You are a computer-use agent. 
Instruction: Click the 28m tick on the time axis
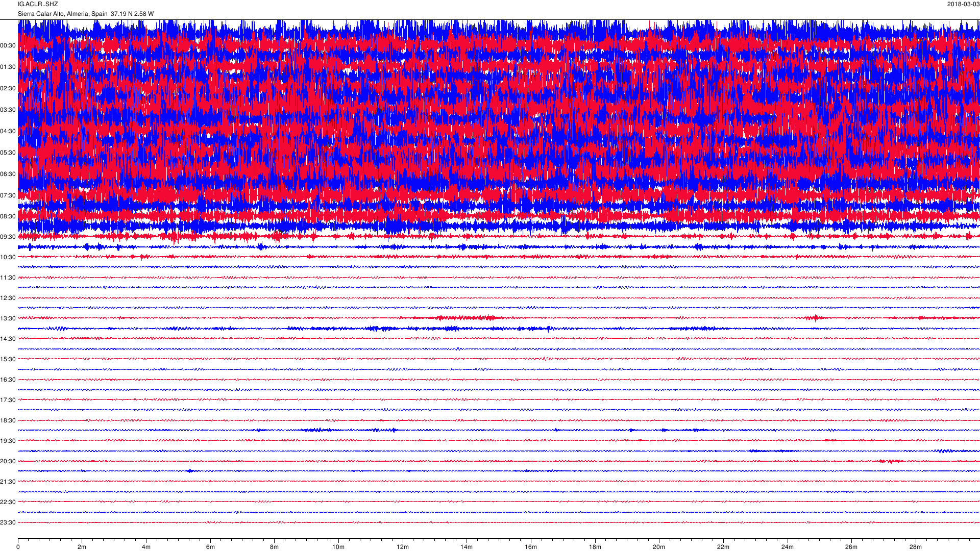point(916,547)
